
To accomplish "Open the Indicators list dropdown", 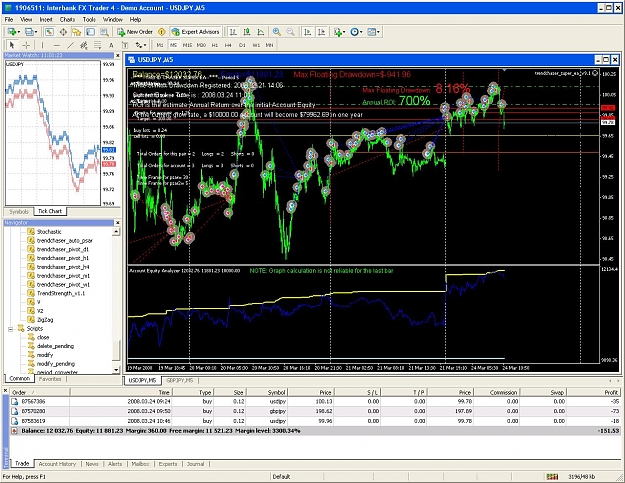I will pyautogui.click(x=340, y=32).
